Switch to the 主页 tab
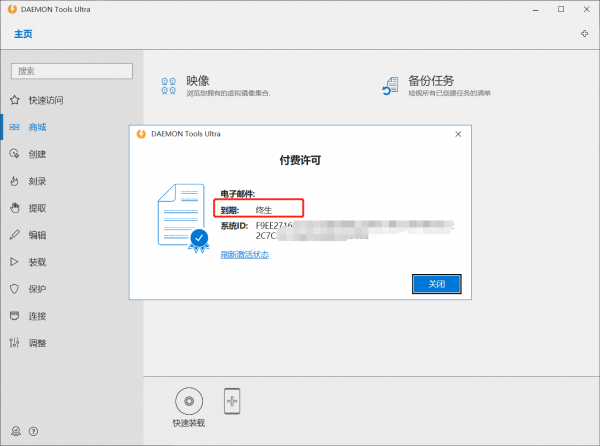 coord(23,34)
